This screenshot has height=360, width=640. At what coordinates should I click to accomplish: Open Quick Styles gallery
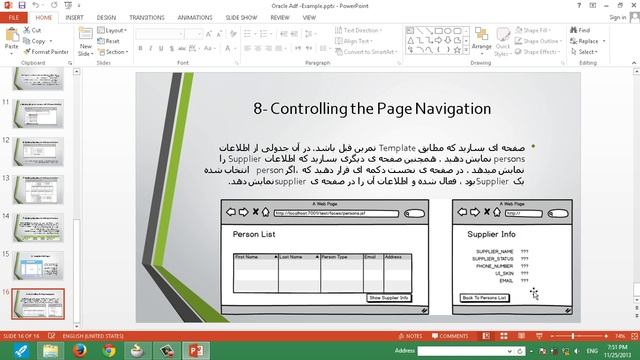503,41
